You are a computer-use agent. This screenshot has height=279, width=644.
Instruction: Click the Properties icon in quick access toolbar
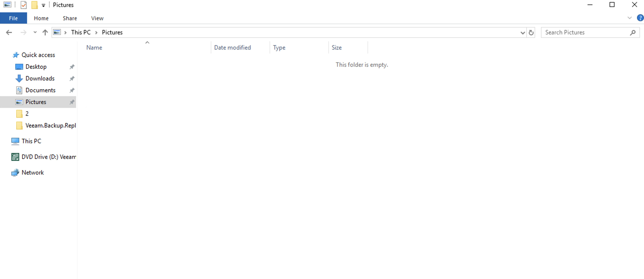24,5
